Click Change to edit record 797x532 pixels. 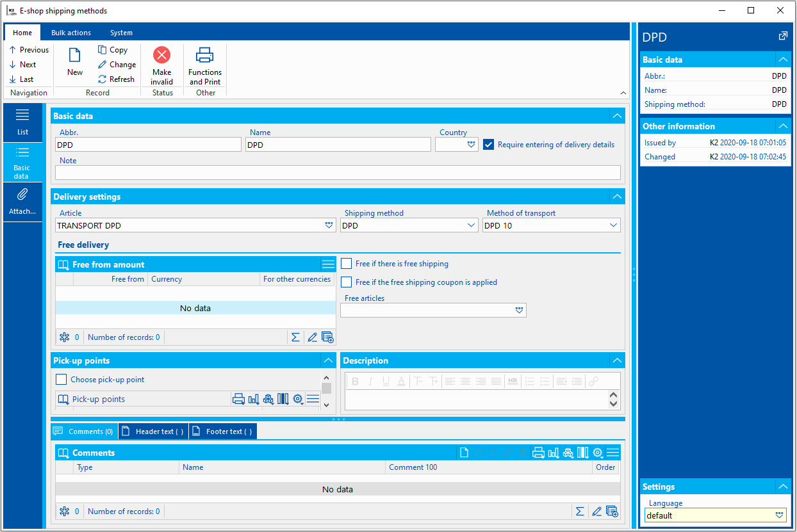pos(117,65)
